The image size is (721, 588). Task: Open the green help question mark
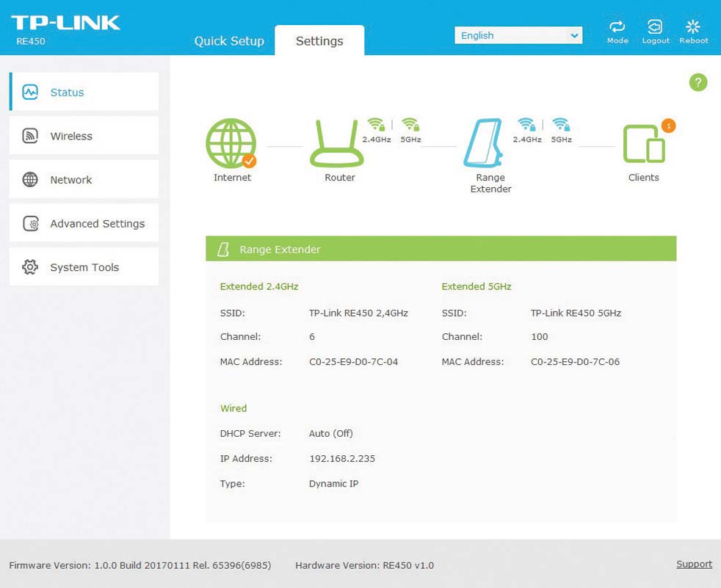click(x=698, y=83)
